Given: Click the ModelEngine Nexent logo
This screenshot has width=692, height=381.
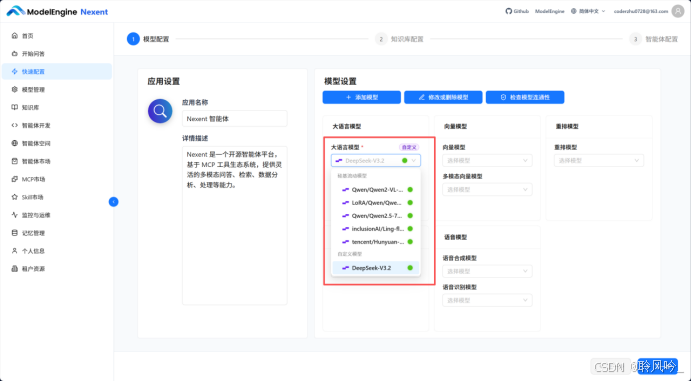Looking at the screenshot, I should [57, 11].
